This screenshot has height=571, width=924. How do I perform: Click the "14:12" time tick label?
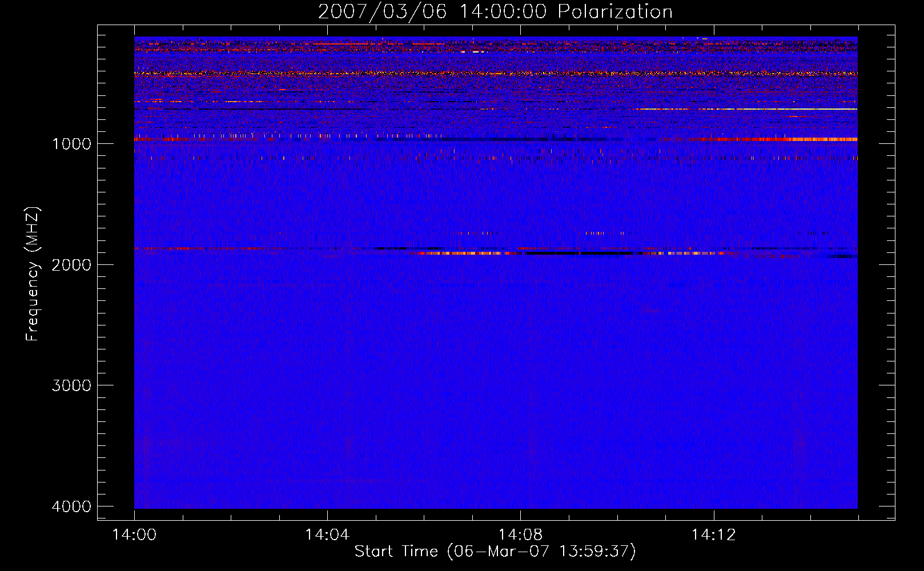713,535
